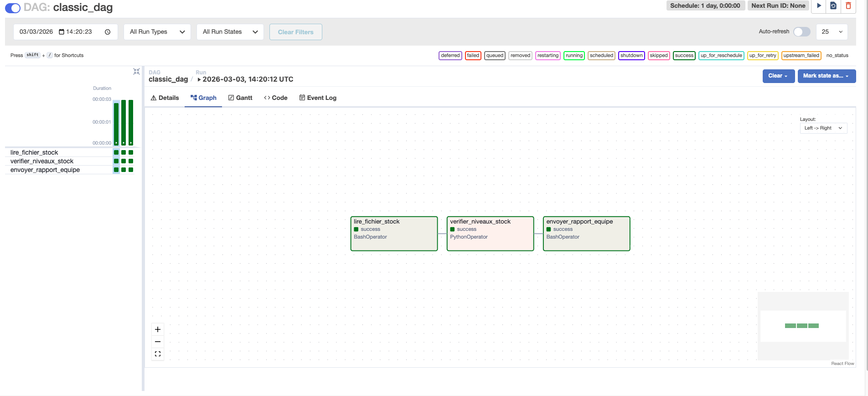Viewport: 868px width, 396px height.
Task: Click the graph minimap thumbnail
Action: click(803, 326)
